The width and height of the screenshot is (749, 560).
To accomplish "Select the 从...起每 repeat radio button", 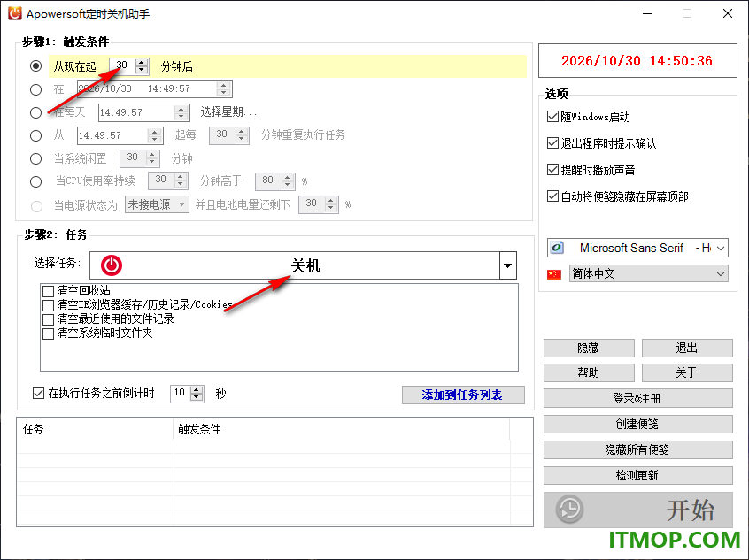I will pyautogui.click(x=35, y=135).
